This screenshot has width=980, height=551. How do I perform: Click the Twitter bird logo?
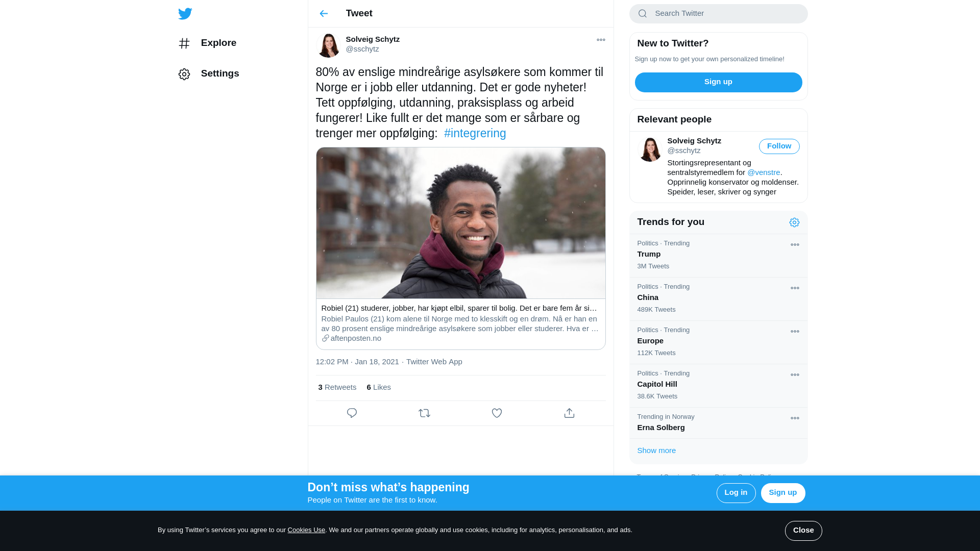185,14
